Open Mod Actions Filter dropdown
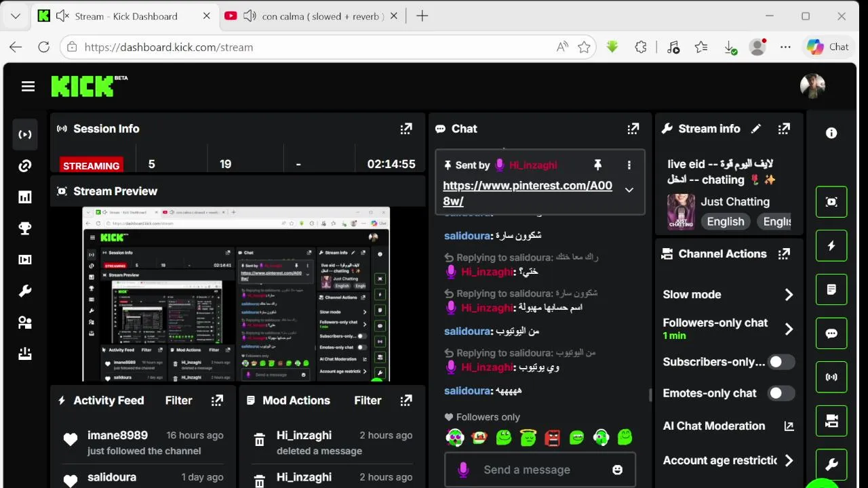This screenshot has width=868, height=488. pyautogui.click(x=368, y=401)
